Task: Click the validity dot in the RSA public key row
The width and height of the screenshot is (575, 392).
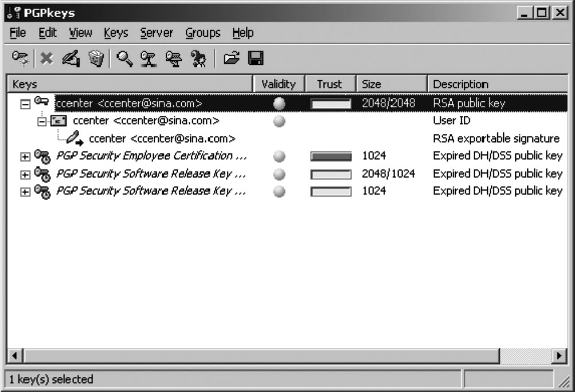Action: [x=279, y=104]
